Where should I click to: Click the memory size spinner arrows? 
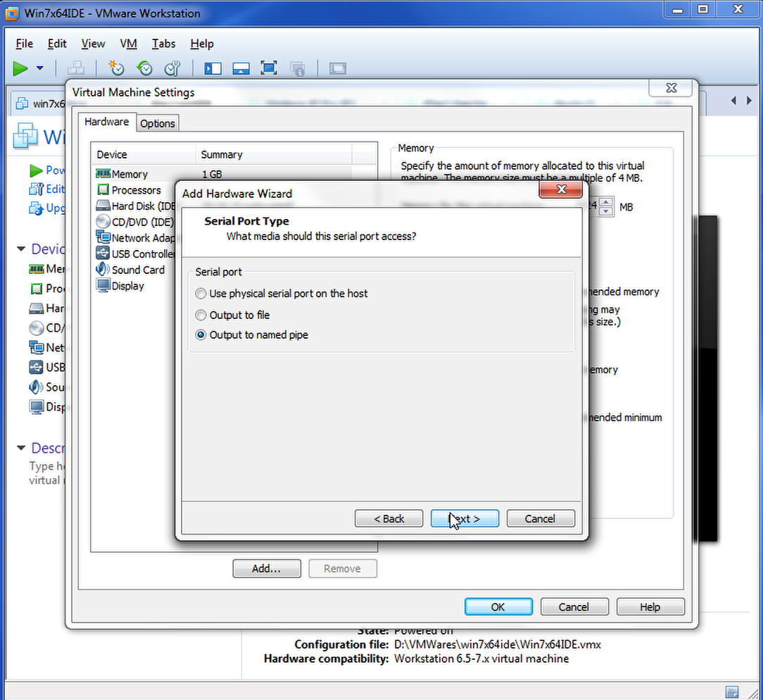[x=606, y=207]
